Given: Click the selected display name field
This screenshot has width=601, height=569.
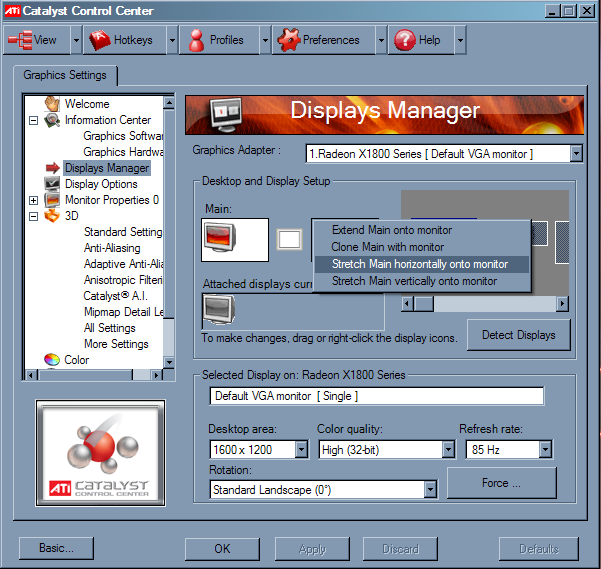Looking at the screenshot, I should [x=377, y=396].
